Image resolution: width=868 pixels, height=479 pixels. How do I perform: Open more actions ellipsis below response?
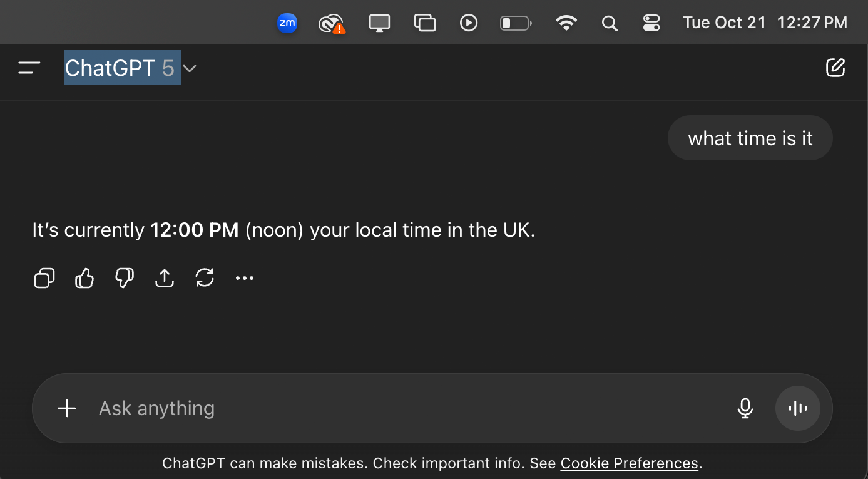(245, 278)
